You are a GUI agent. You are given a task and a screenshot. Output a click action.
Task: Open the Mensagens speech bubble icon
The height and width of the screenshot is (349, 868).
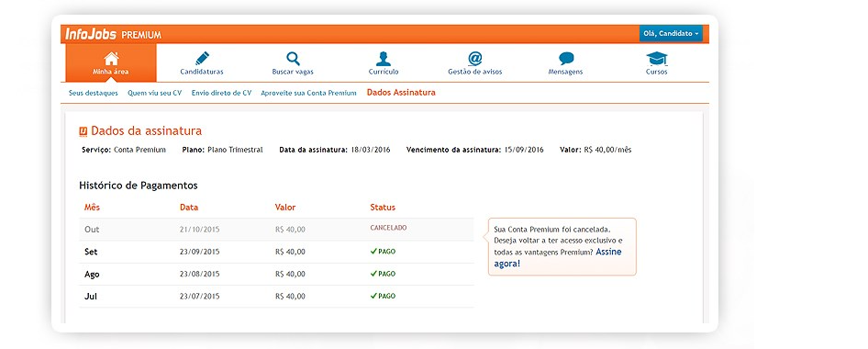[566, 59]
